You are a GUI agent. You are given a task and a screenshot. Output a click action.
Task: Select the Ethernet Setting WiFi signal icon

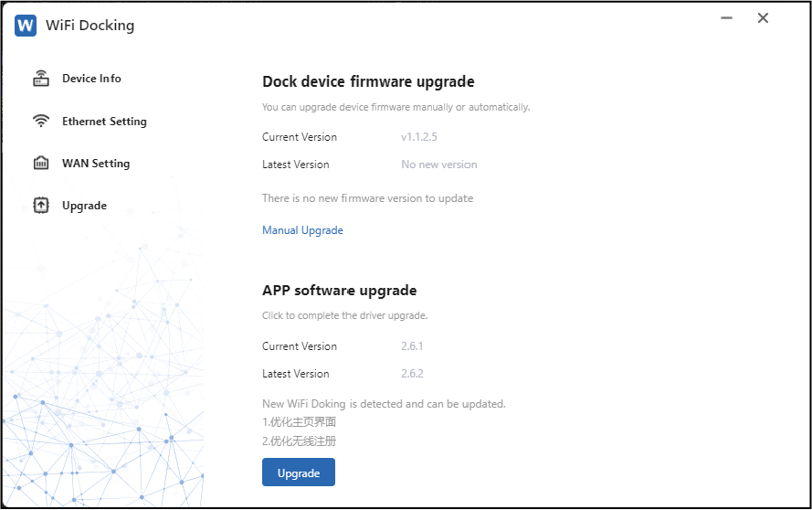point(41,122)
